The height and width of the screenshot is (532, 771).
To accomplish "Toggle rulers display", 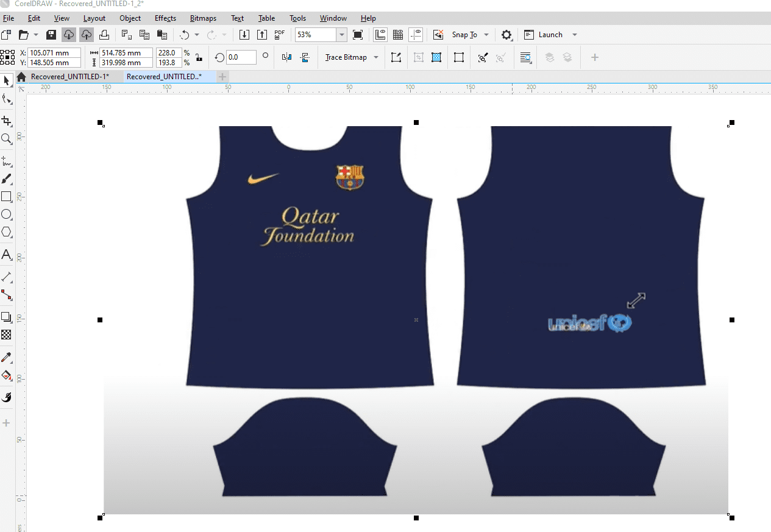I will [380, 35].
